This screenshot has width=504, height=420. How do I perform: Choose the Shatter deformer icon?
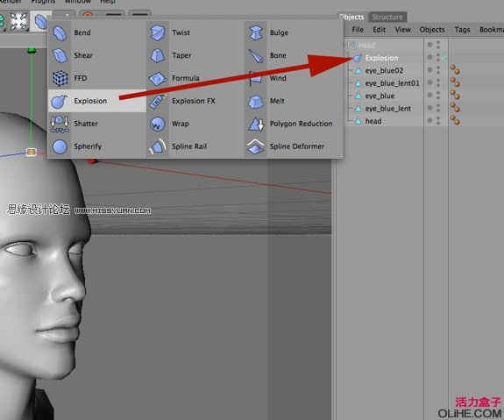coord(60,124)
